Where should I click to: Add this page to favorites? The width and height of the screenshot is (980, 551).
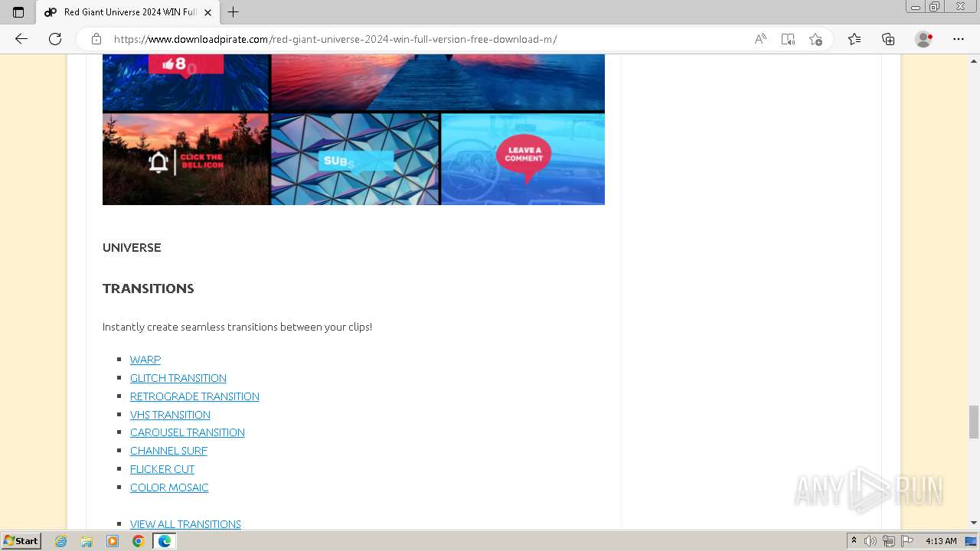click(x=815, y=39)
